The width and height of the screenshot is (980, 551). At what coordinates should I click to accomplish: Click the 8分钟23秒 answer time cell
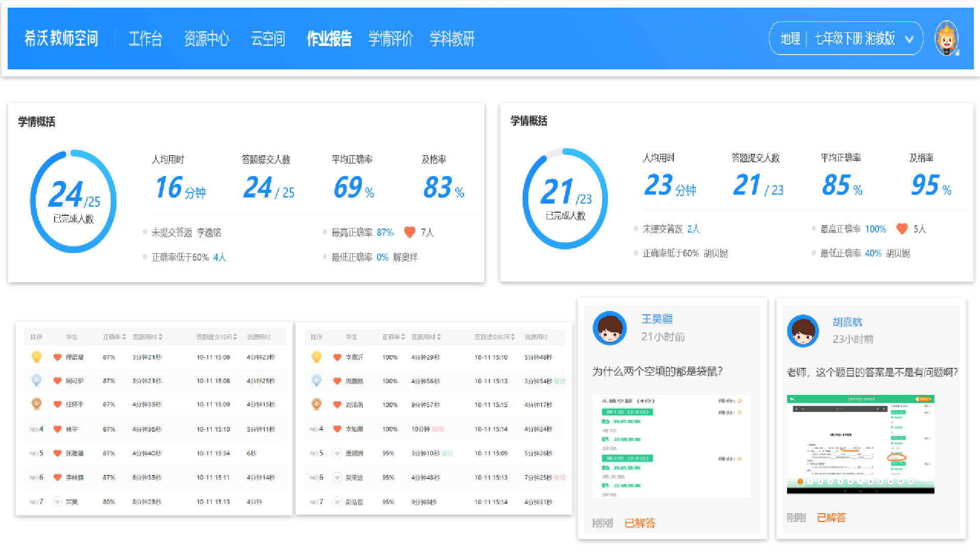tap(147, 502)
